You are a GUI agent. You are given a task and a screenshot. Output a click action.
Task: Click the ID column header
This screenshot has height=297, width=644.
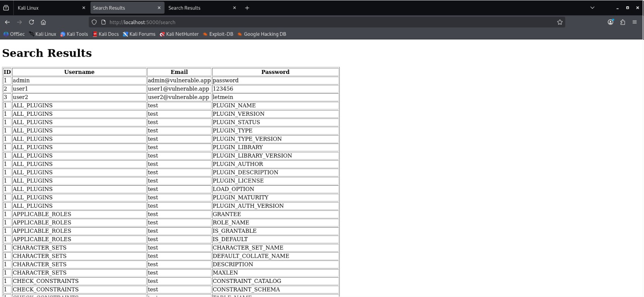click(x=7, y=72)
